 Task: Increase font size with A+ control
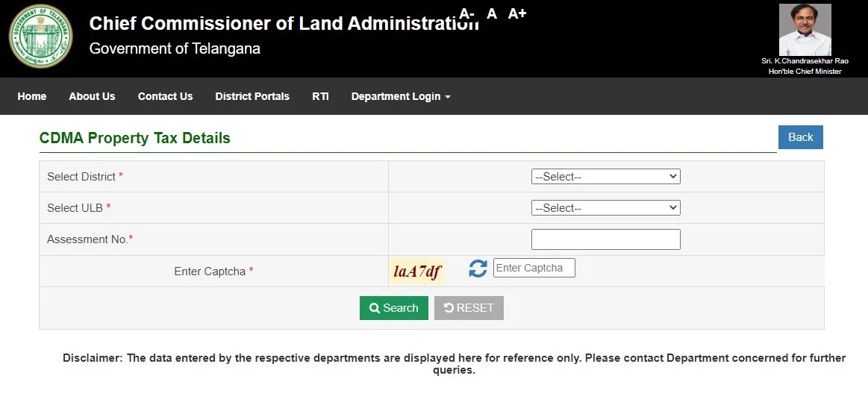point(517,13)
